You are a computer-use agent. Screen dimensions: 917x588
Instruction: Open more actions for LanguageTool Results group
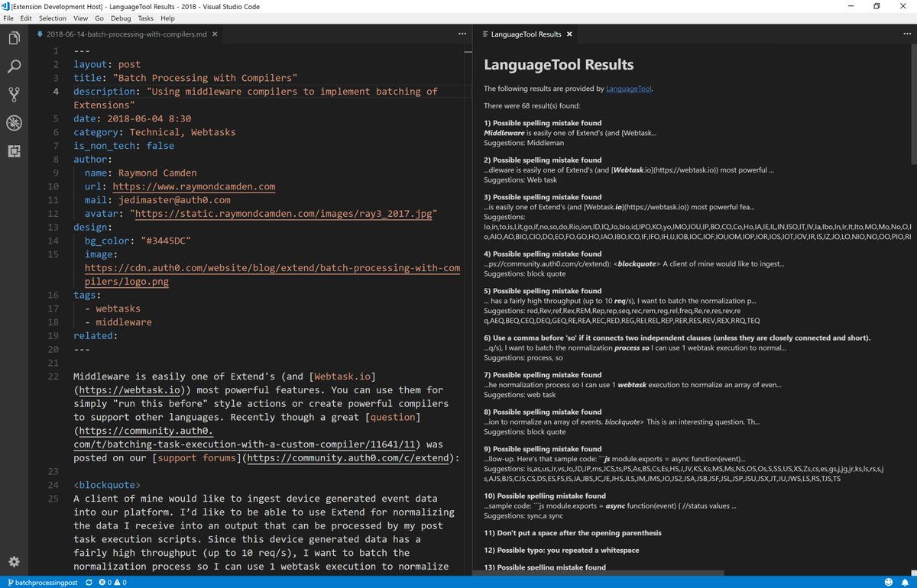pos(907,34)
